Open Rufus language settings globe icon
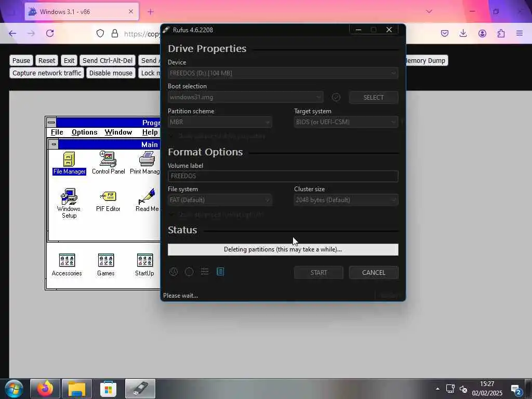Screen dimensions: 532x399 (x=174, y=272)
